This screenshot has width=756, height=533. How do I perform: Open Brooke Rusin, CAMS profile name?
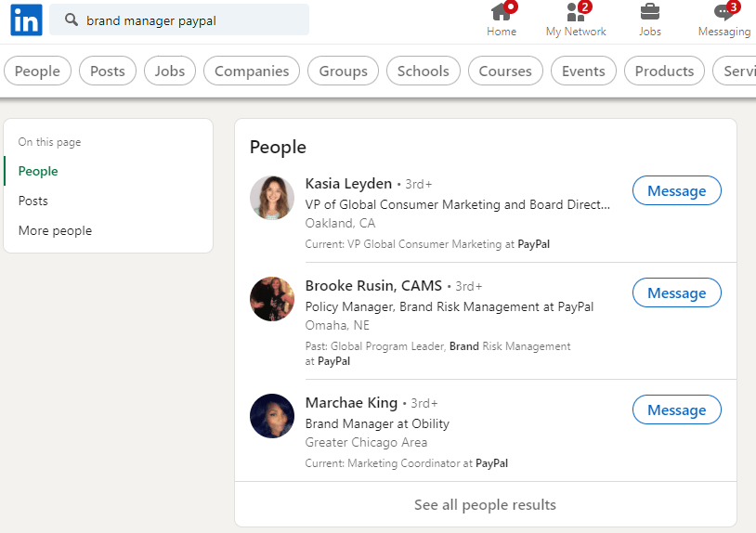[x=373, y=286]
